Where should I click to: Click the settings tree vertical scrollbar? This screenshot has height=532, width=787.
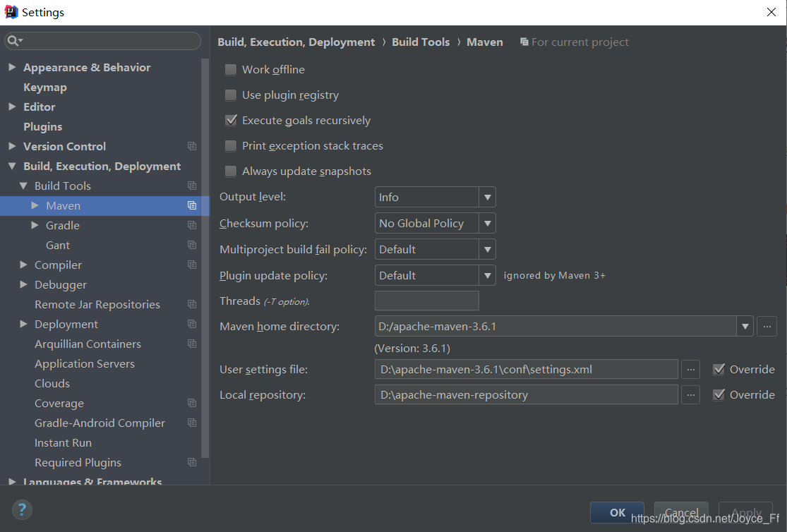point(205,258)
